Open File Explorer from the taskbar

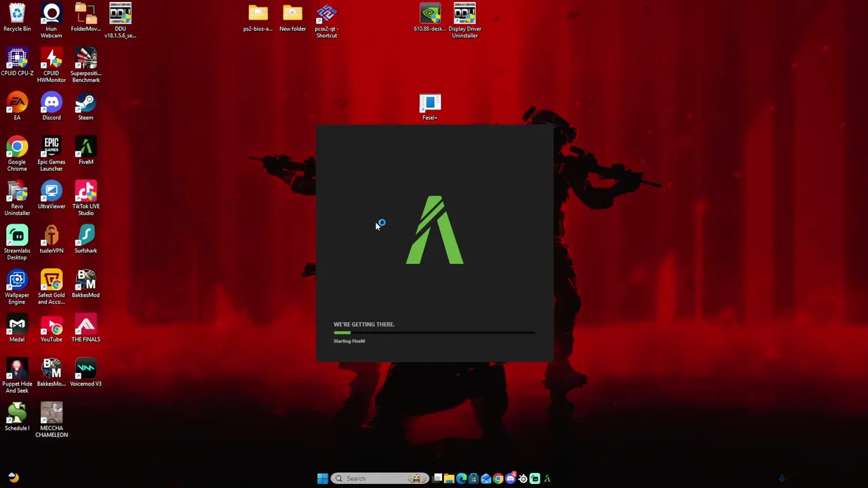point(449,479)
